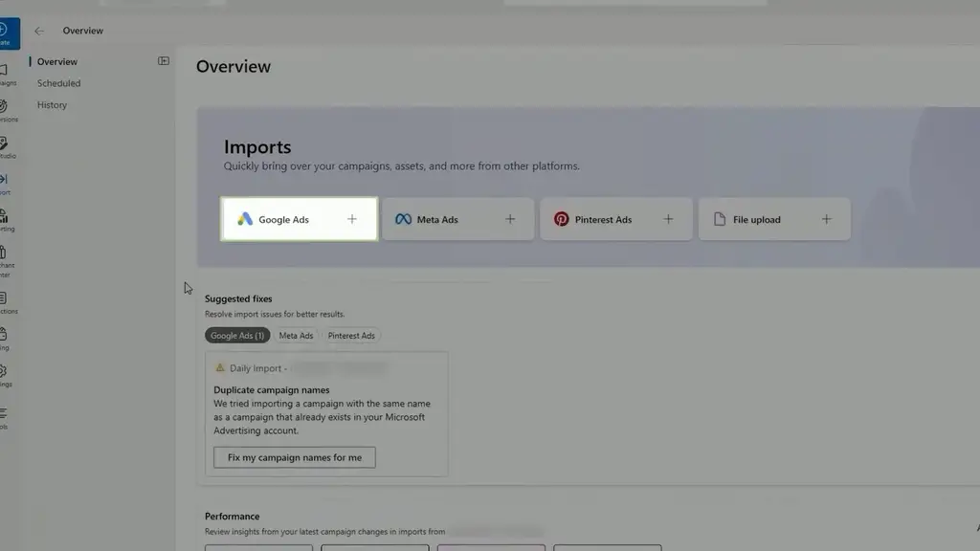Switch to Pinterest Ads suggested fixes tab

[351, 336]
